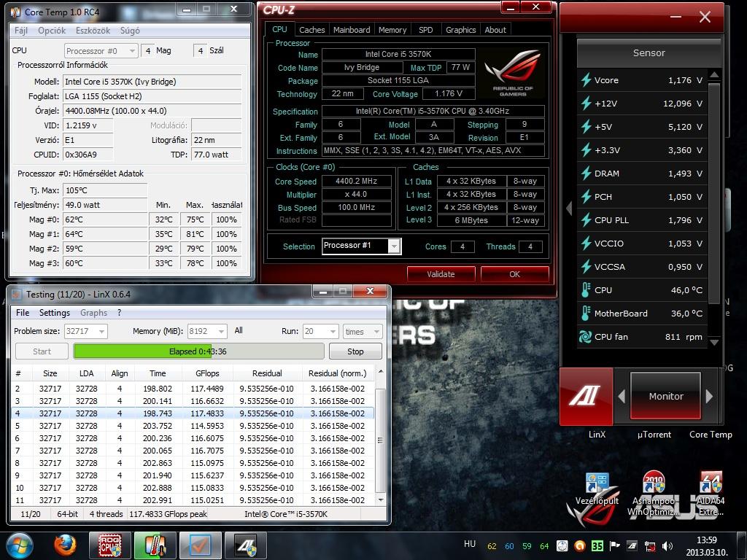Open the Ashampoo WinOptimizer desktop shortcut

[x=653, y=494]
